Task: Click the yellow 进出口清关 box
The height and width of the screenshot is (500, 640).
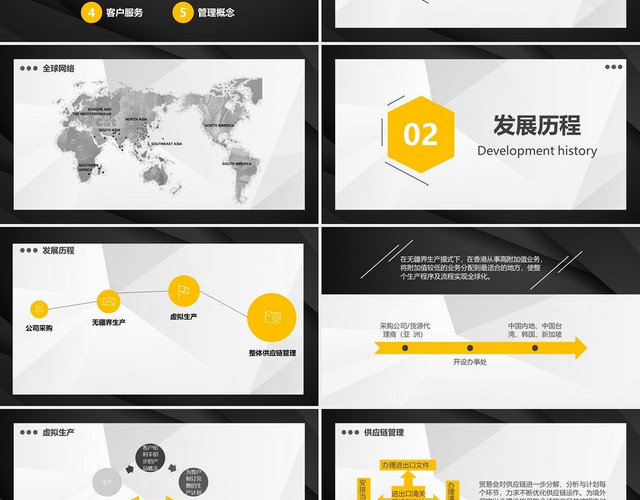Action: (408, 493)
